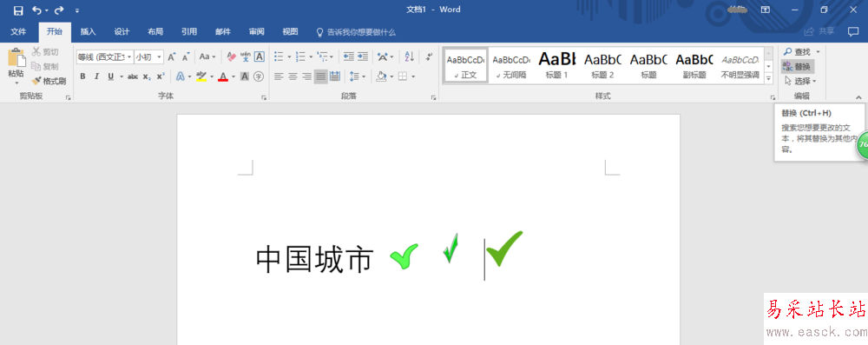Viewport: 868px width, 345px height.
Task: Click the Decrease Indent icon
Action: 349,56
